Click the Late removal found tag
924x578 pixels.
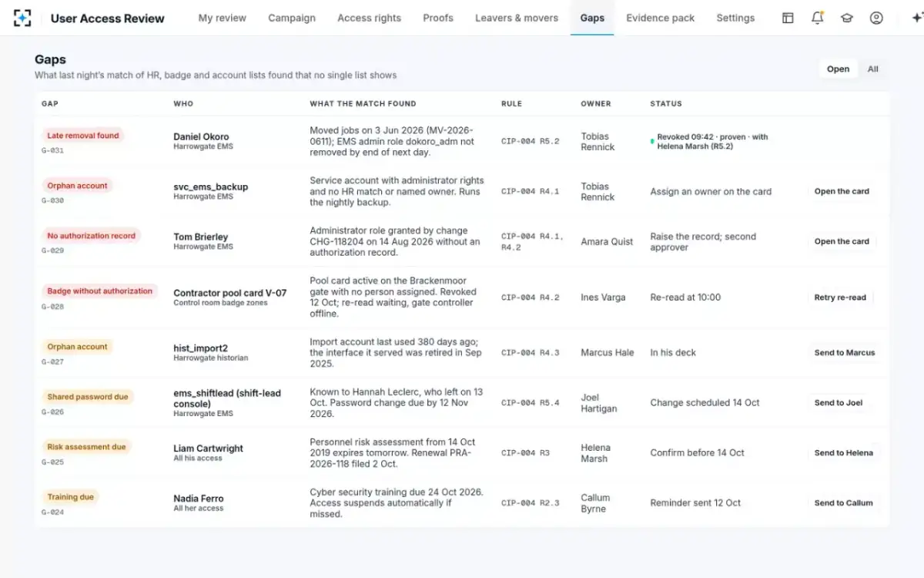pyautogui.click(x=83, y=136)
